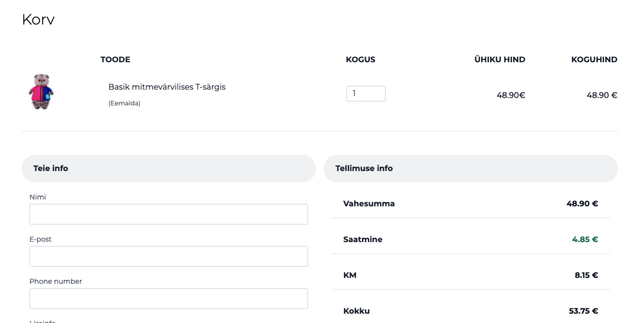Screen dimensions: 644x323
Task: Click the ÜHIKU HIND column header
Action: coord(500,60)
